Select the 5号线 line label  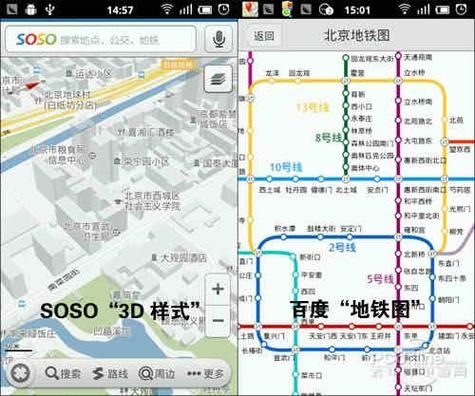(x=380, y=279)
